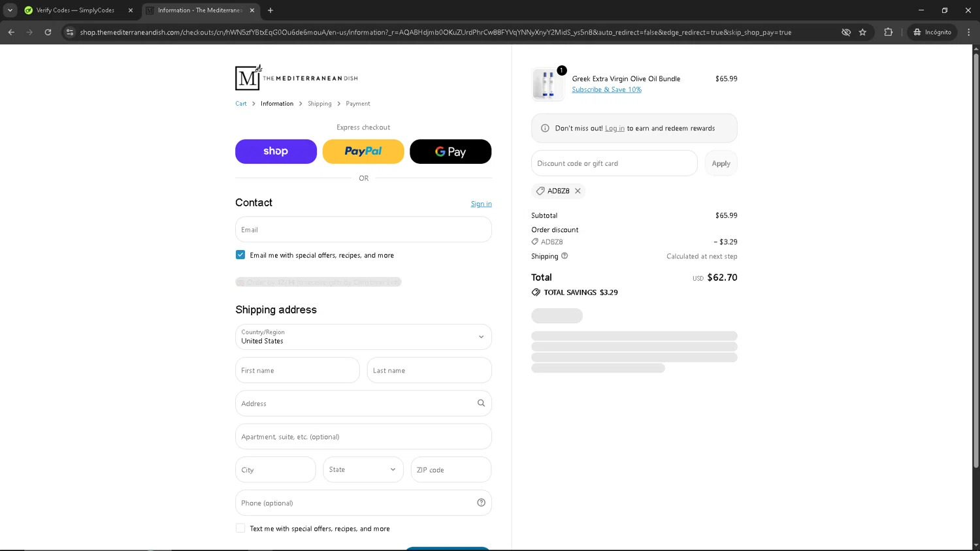The height and width of the screenshot is (551, 980).
Task: Pay with Google Pay express button
Action: point(451,151)
